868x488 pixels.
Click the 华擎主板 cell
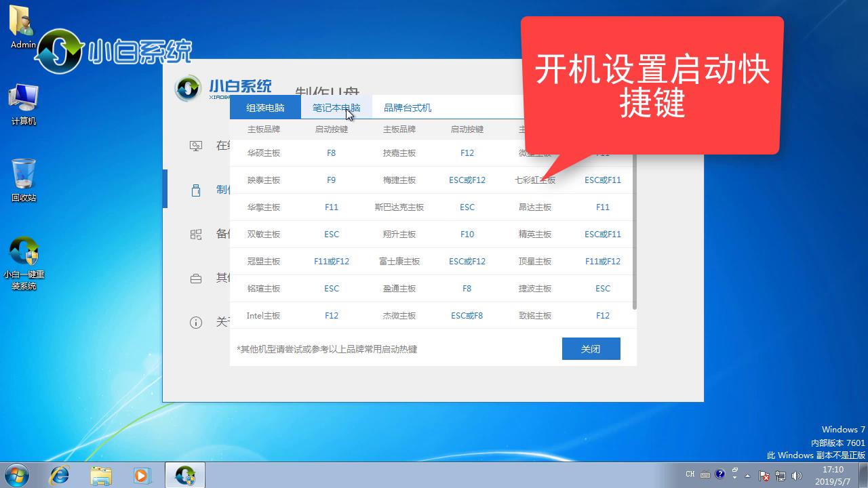tap(264, 207)
